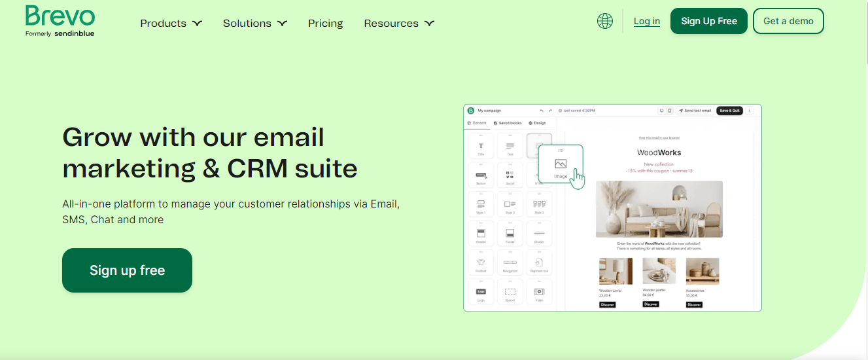868x360 pixels.
Task: Click the Log in link
Action: click(x=646, y=21)
